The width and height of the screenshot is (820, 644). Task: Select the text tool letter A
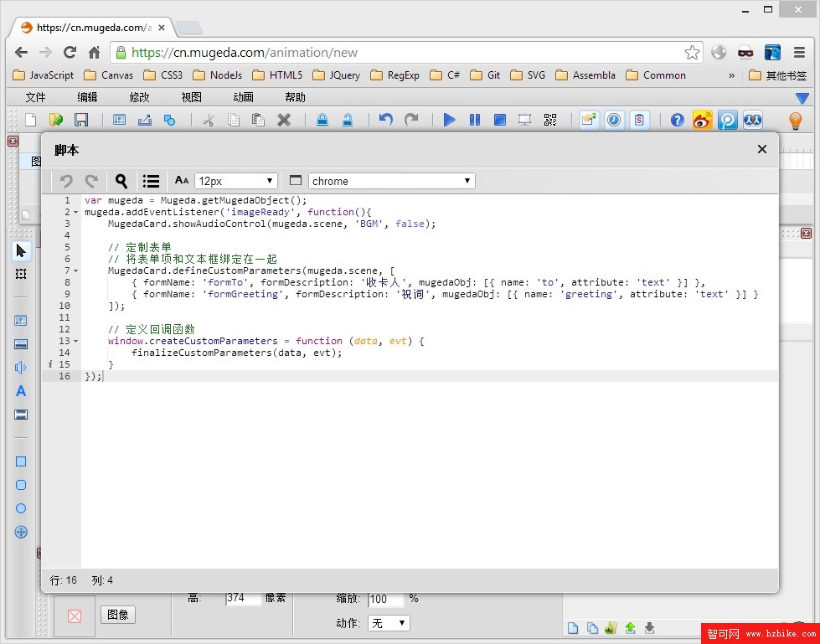pyautogui.click(x=21, y=391)
